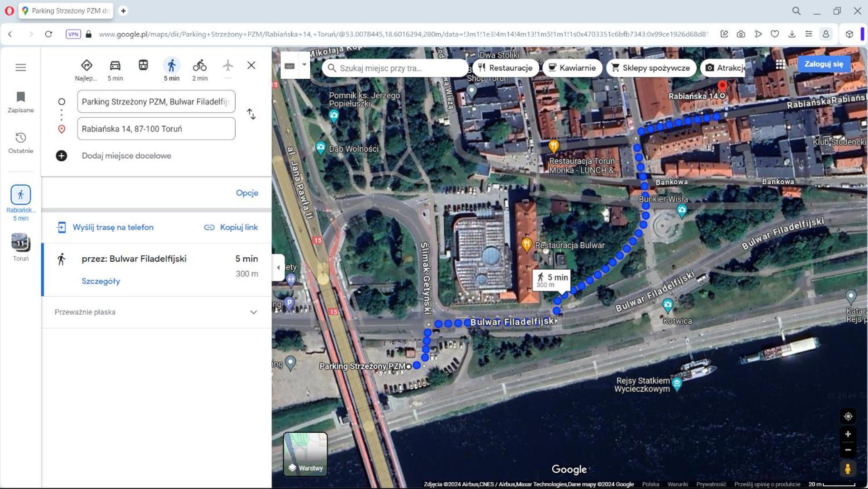Screen dimensions: 868x489
Task: Switch to driving directions mode
Action: (x=115, y=70)
